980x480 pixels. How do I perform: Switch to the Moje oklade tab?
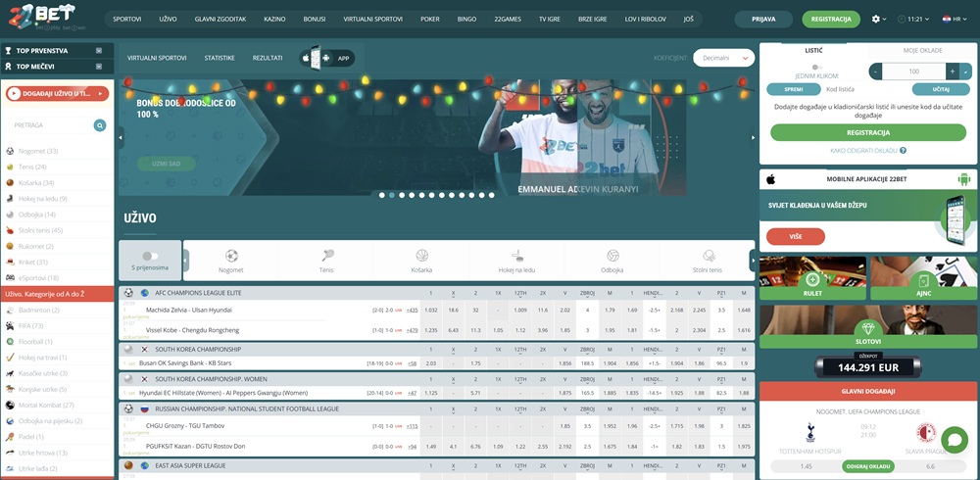[x=922, y=50]
